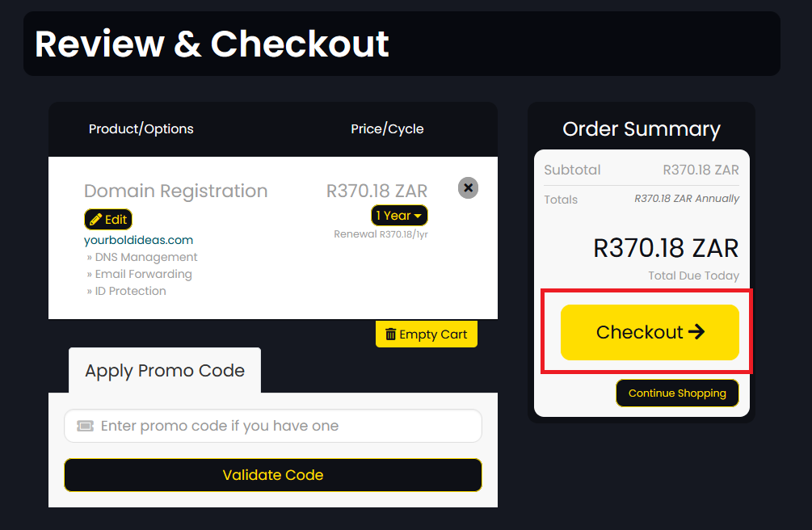Click the Total Due Today label
Image resolution: width=812 pixels, height=530 pixels.
[x=693, y=276]
